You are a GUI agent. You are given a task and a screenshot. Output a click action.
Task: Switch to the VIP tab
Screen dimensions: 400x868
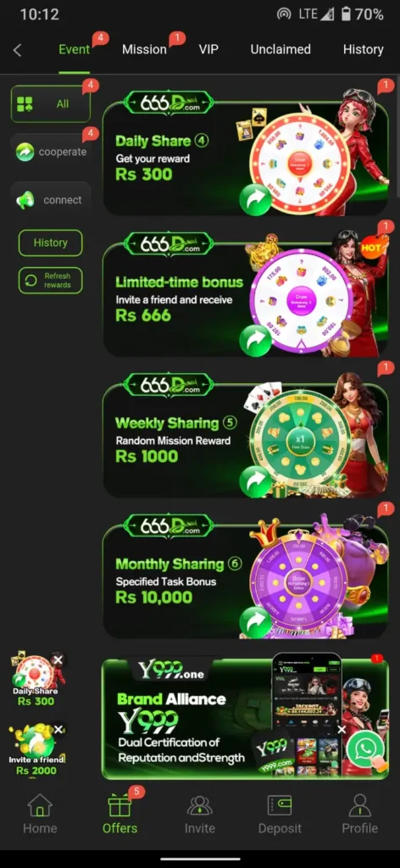pyautogui.click(x=208, y=49)
